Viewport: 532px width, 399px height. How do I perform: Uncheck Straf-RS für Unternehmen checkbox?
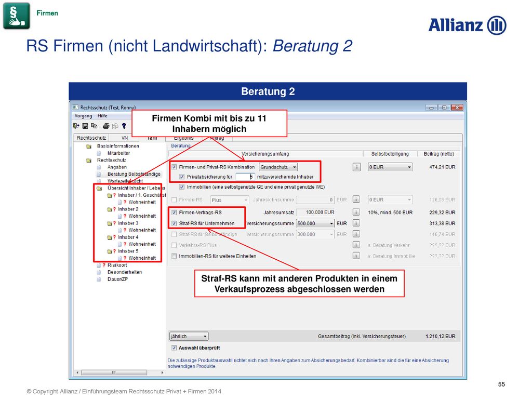[x=174, y=223]
